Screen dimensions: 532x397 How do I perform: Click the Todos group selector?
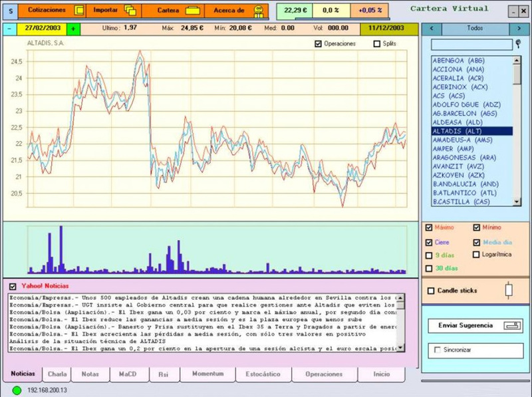(475, 29)
